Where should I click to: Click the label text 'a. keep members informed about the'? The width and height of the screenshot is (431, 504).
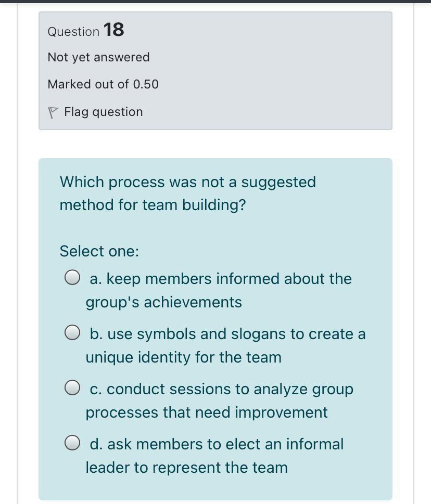click(221, 279)
